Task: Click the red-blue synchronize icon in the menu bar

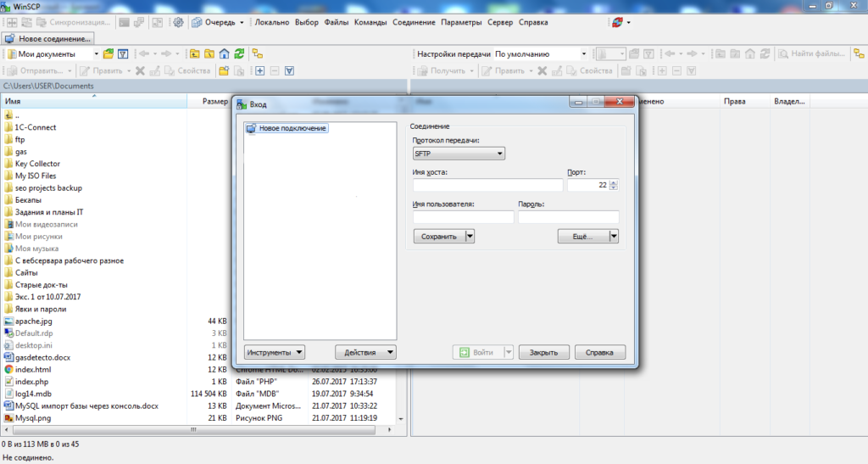Action: [x=617, y=22]
